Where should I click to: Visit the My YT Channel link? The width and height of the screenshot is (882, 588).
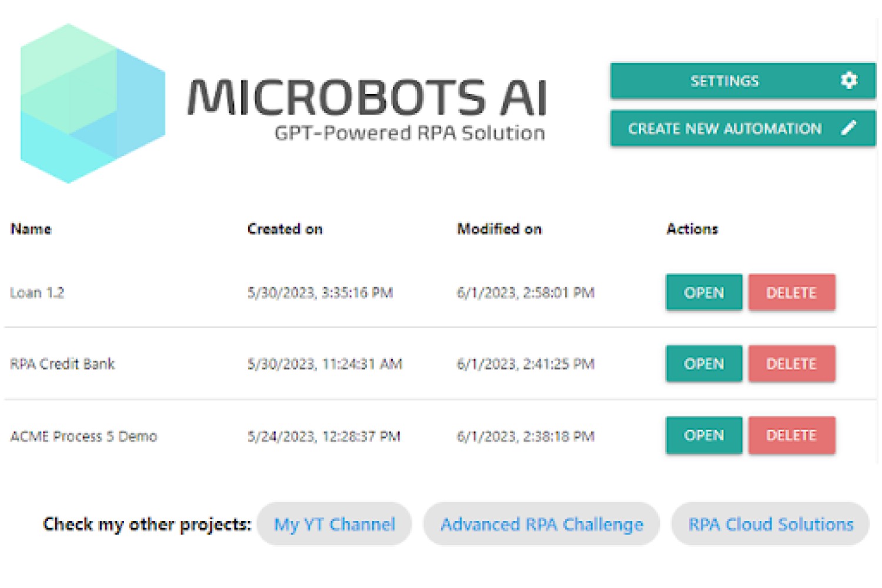click(x=334, y=524)
